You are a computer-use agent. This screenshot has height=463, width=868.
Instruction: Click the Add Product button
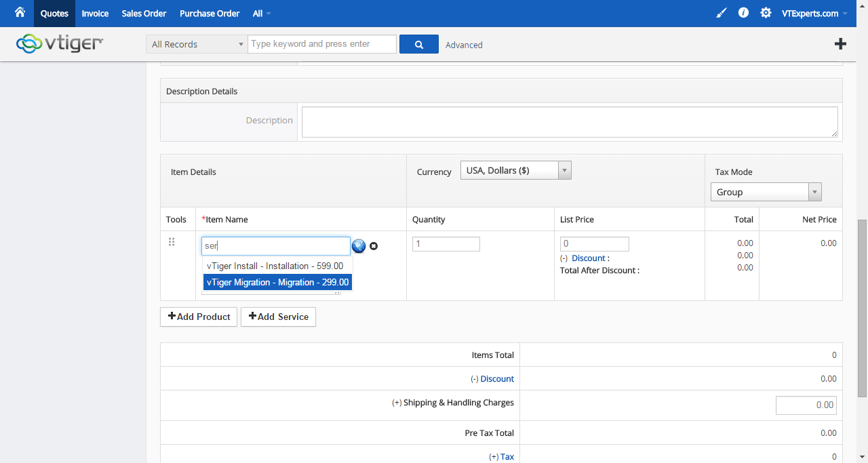coord(199,317)
